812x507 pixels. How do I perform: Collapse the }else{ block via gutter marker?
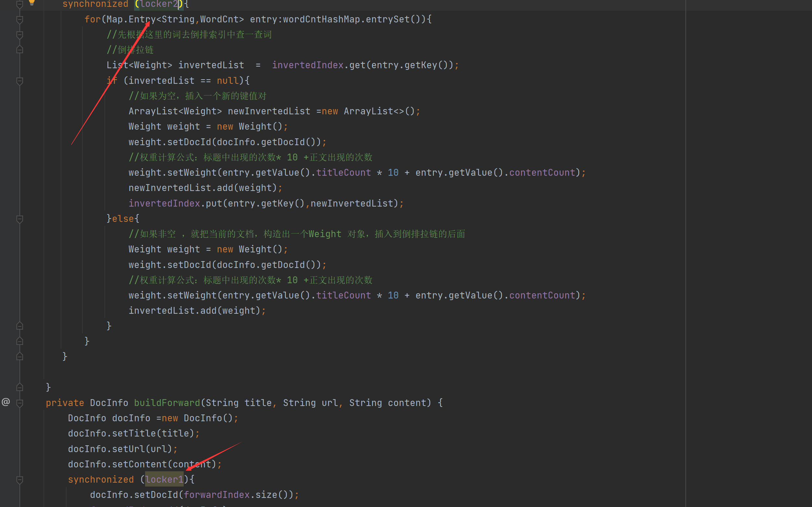pos(20,219)
